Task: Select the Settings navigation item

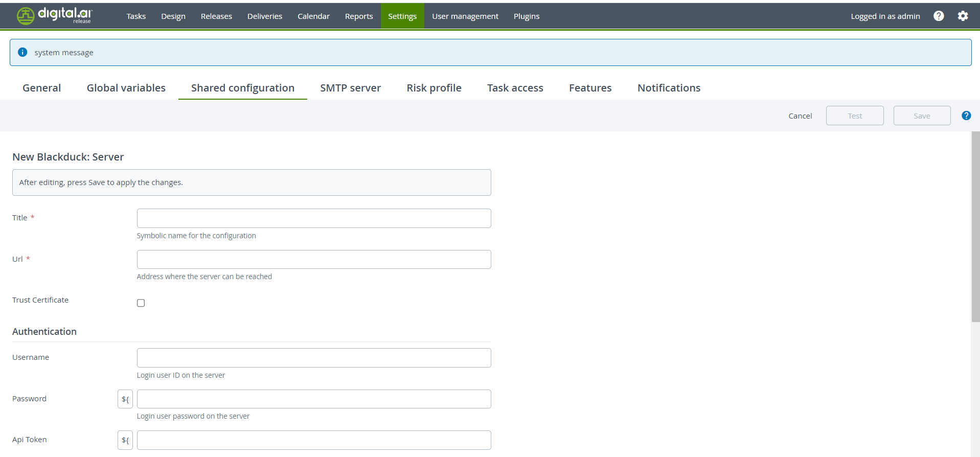Action: (x=402, y=16)
